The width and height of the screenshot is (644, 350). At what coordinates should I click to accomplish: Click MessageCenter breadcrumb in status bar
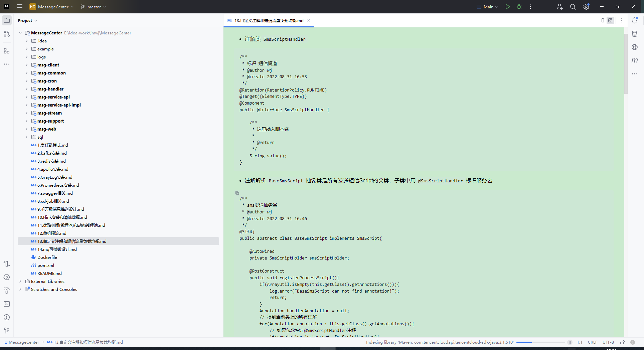click(22, 342)
